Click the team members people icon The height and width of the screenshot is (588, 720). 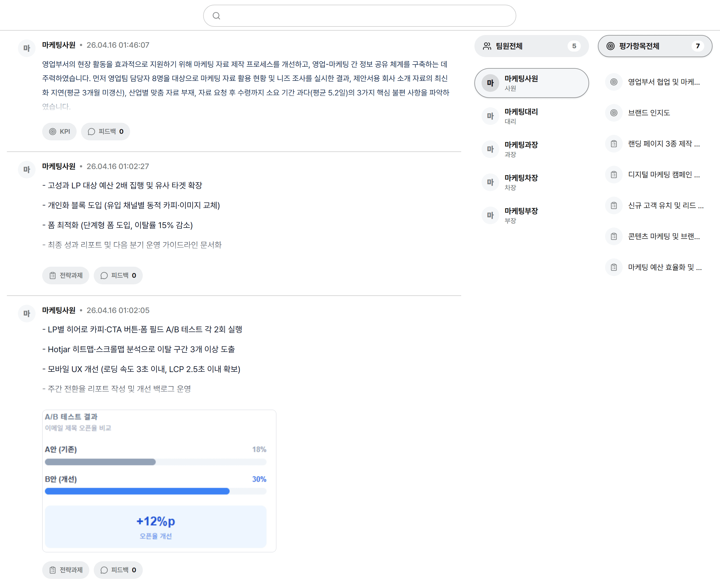(x=487, y=46)
